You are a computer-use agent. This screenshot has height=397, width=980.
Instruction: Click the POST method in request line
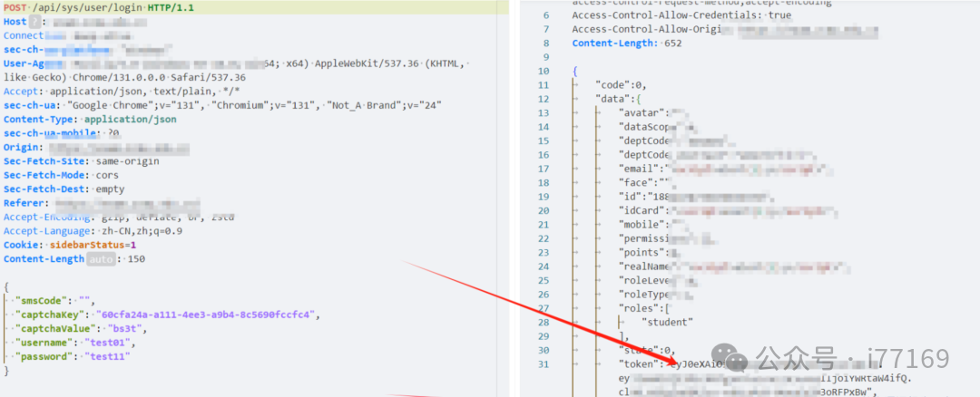point(16,7)
